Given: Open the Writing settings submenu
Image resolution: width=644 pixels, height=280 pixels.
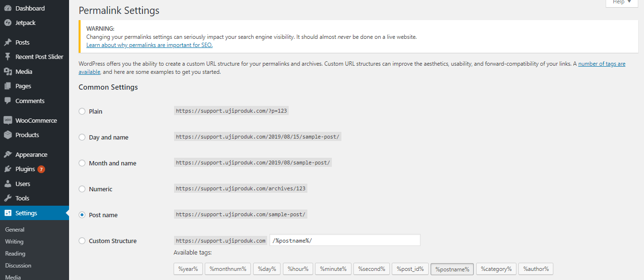Looking at the screenshot, I should 14,242.
